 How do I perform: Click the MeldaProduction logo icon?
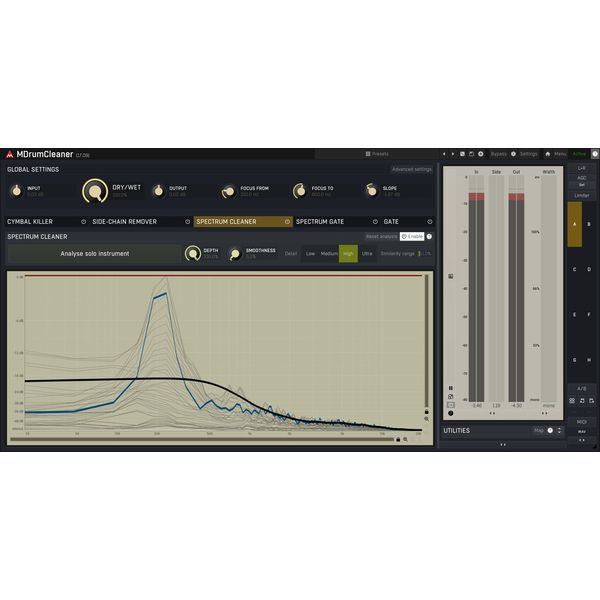pyautogui.click(x=10, y=154)
